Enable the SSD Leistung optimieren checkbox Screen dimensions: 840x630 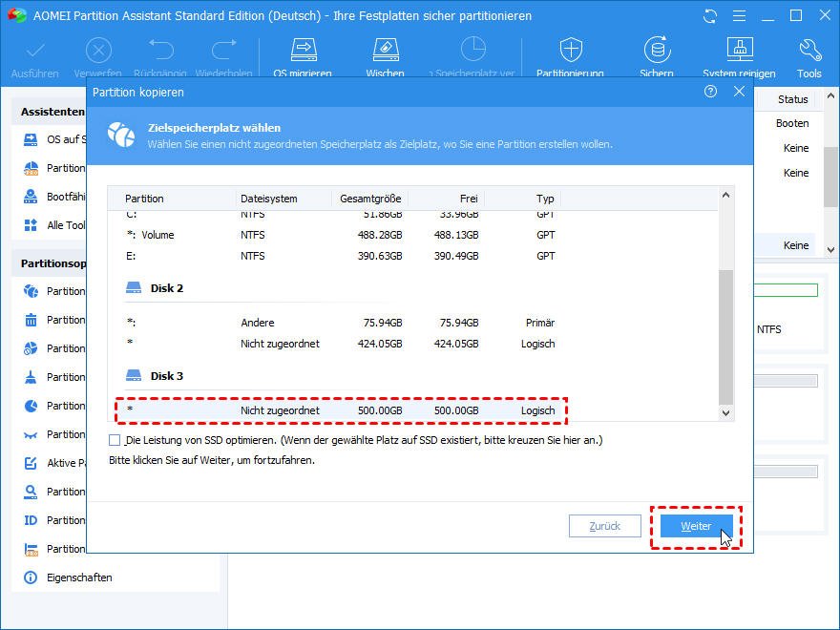click(115, 440)
